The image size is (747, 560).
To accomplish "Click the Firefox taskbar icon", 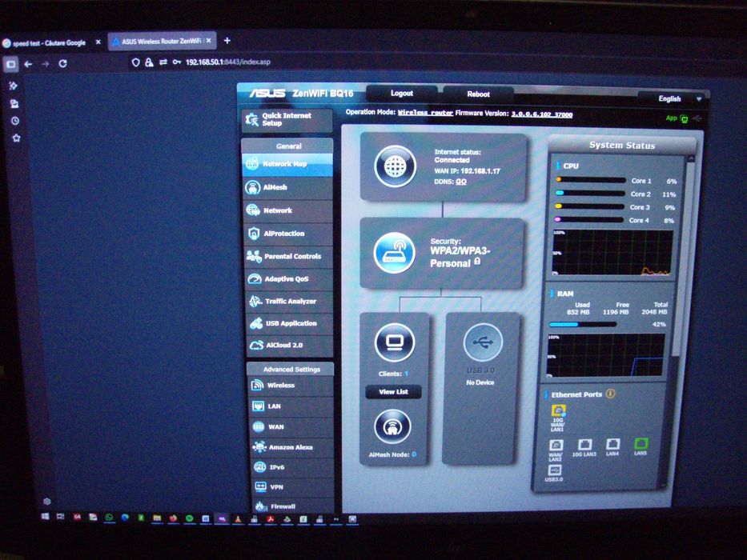I will 174,518.
